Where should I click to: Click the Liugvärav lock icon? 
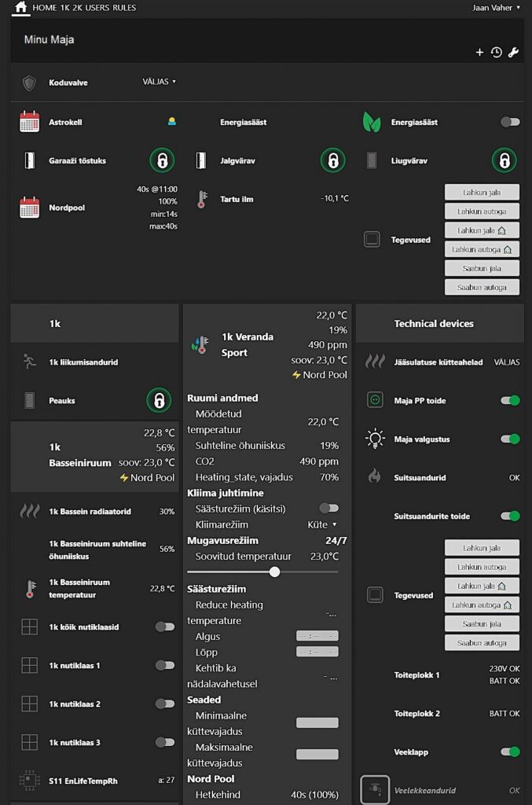pyautogui.click(x=504, y=160)
